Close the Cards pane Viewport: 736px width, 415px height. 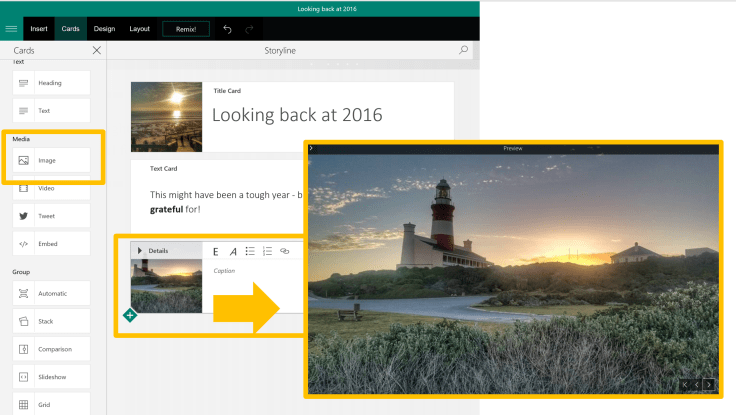[96, 49]
